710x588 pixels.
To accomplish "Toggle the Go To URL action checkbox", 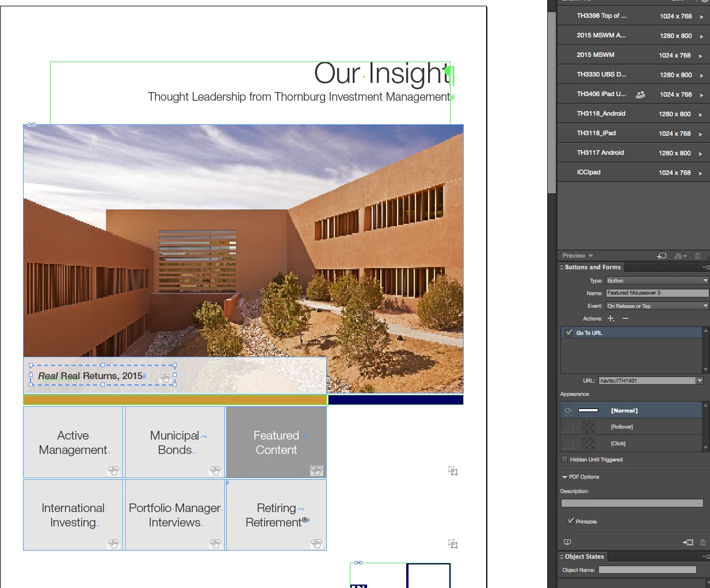I will click(x=569, y=333).
